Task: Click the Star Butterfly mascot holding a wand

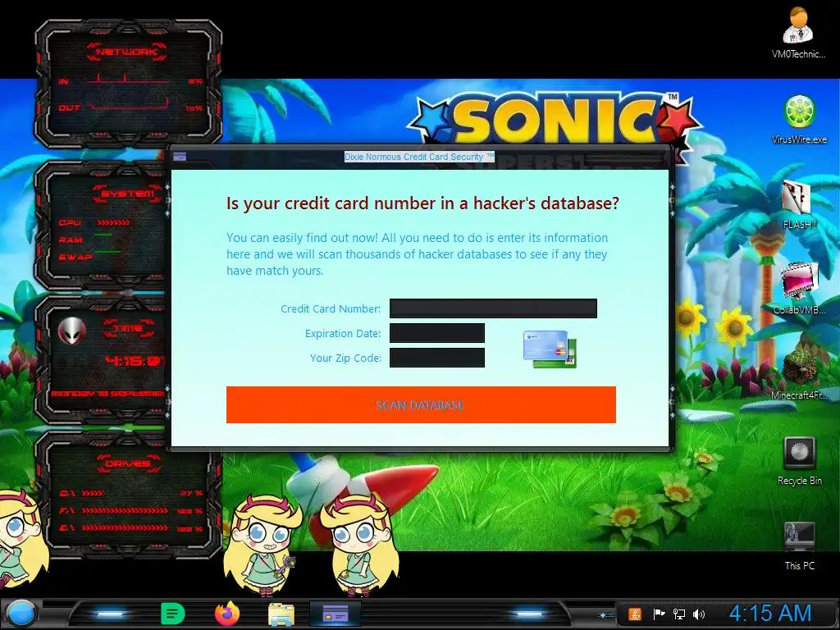Action: tap(262, 544)
